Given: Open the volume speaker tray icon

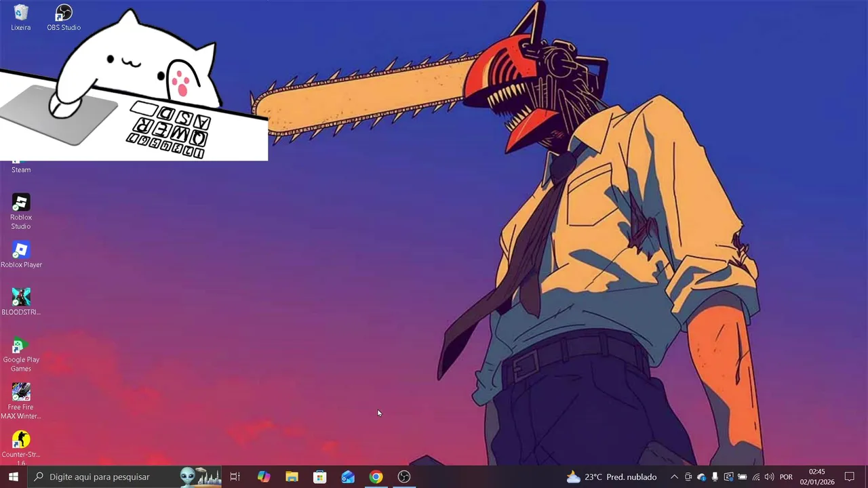Looking at the screenshot, I should coord(769,477).
